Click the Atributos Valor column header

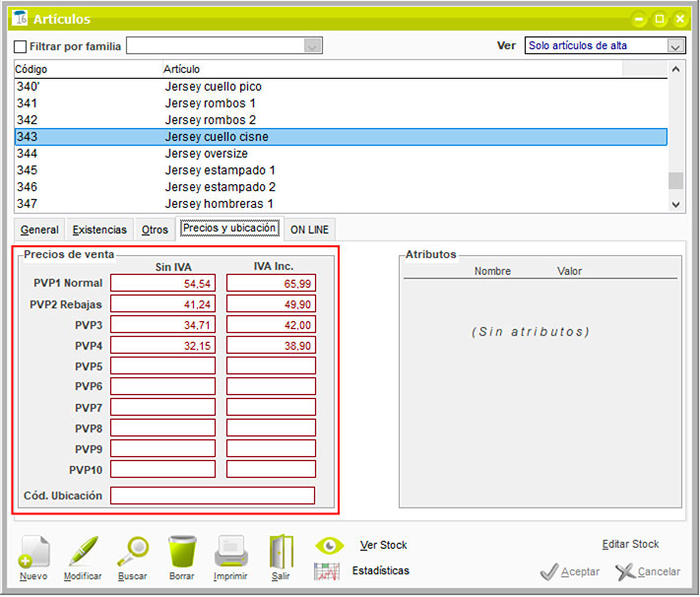tap(569, 271)
